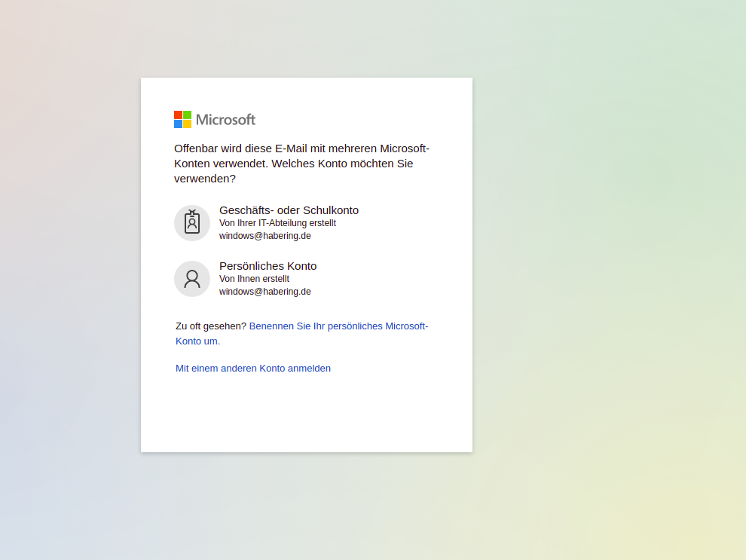Click the work or school badge icon
The image size is (746, 560).
pos(191,223)
